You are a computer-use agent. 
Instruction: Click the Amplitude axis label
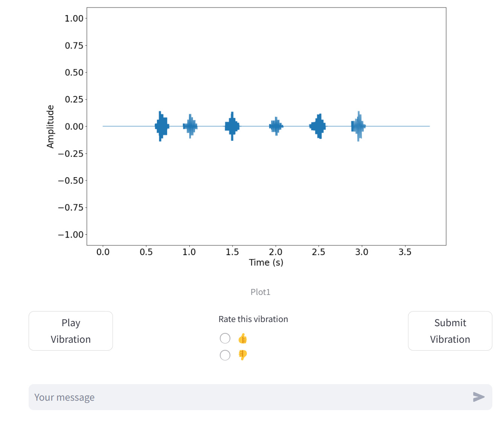[x=50, y=127]
